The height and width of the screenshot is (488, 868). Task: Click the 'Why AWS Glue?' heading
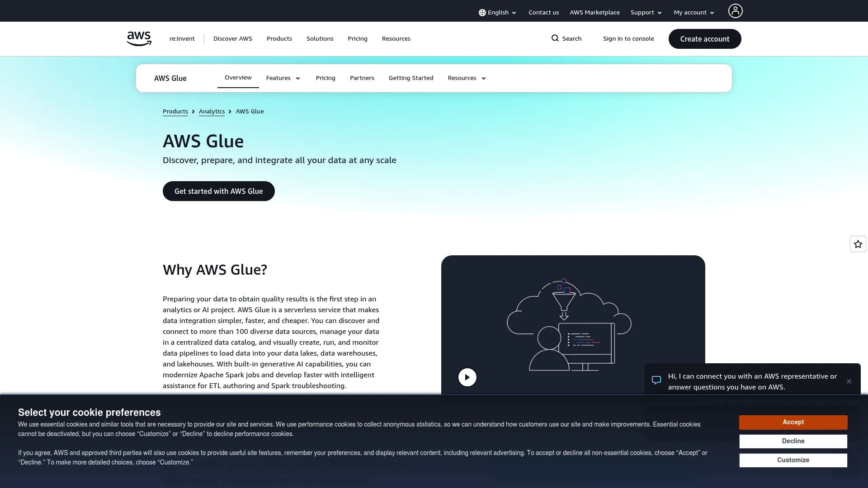tap(215, 270)
